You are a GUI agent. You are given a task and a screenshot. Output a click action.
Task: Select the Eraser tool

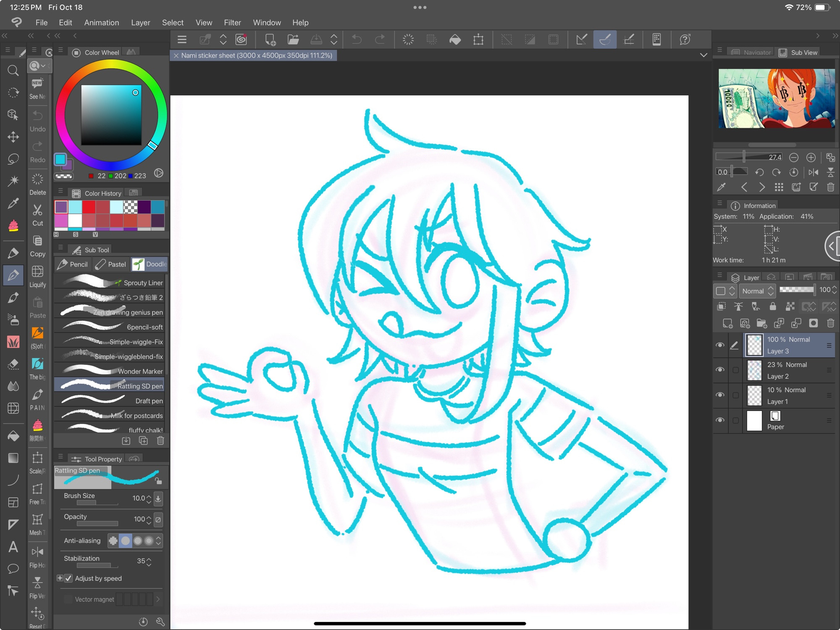[13, 364]
